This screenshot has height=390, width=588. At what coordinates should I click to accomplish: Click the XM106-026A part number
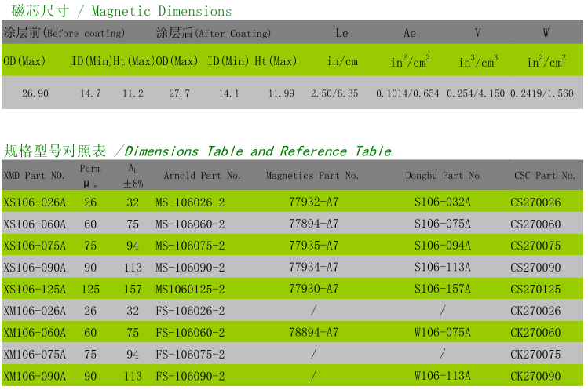pyautogui.click(x=35, y=311)
